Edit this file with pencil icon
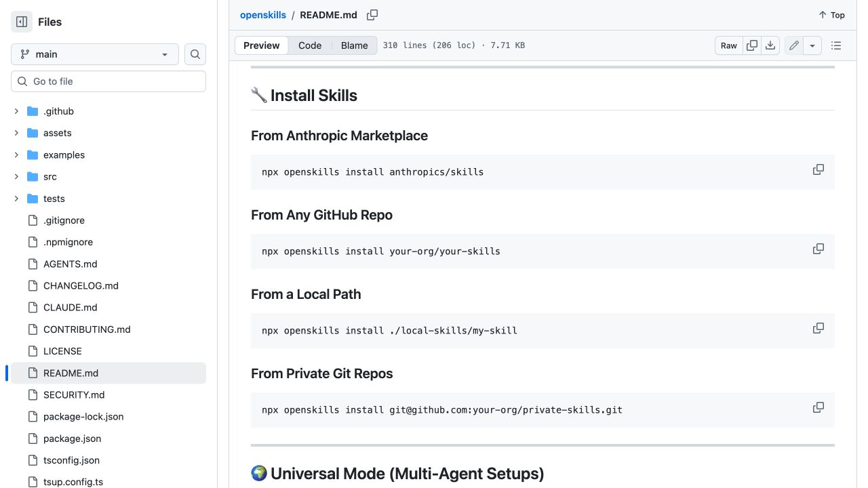Image resolution: width=868 pixels, height=488 pixels. pyautogui.click(x=793, y=45)
